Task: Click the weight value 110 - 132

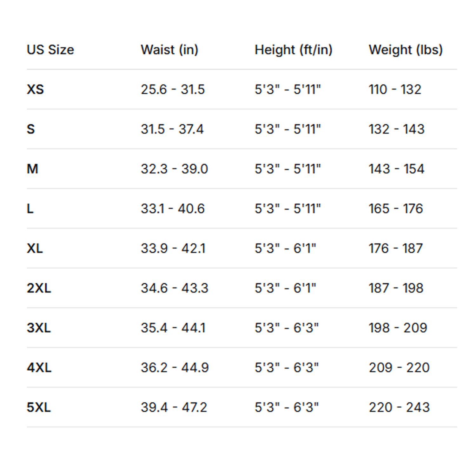Action: coord(395,89)
